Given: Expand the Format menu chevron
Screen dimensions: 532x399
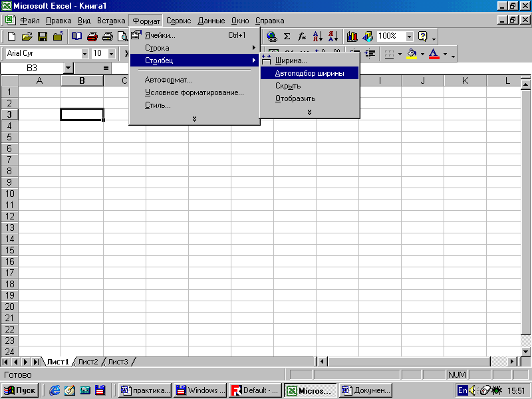Looking at the screenshot, I should [194, 119].
